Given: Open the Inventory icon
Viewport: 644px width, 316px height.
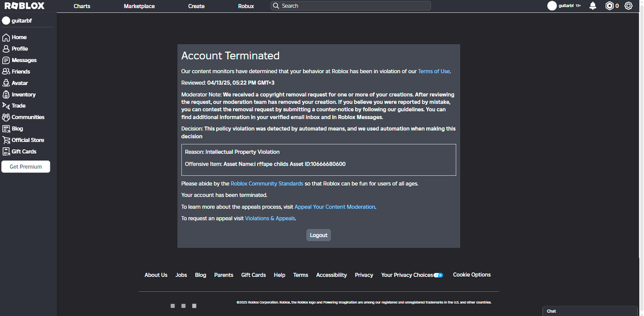Looking at the screenshot, I should pyautogui.click(x=5, y=94).
